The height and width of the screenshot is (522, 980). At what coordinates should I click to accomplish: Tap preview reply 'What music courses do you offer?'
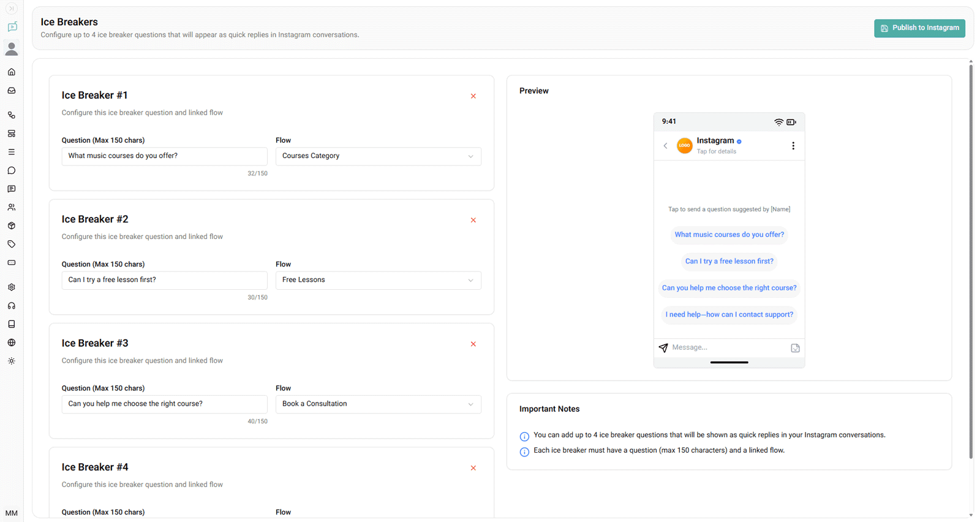click(729, 235)
